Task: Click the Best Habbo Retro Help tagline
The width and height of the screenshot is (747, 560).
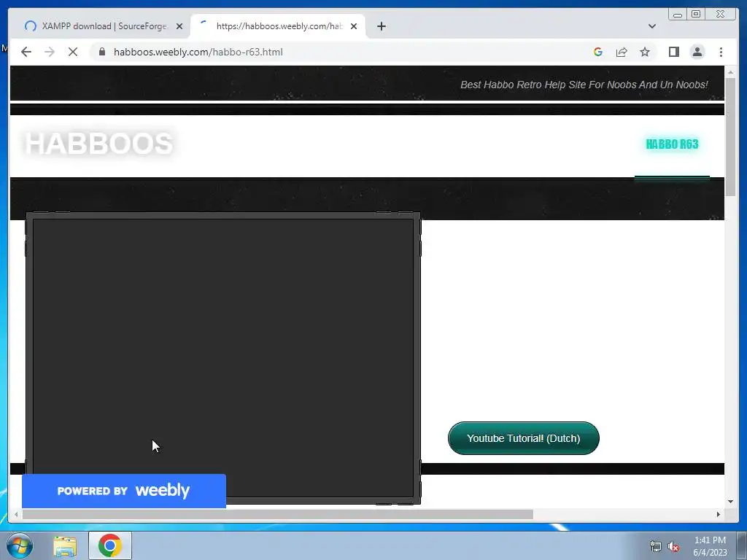Action: click(584, 85)
